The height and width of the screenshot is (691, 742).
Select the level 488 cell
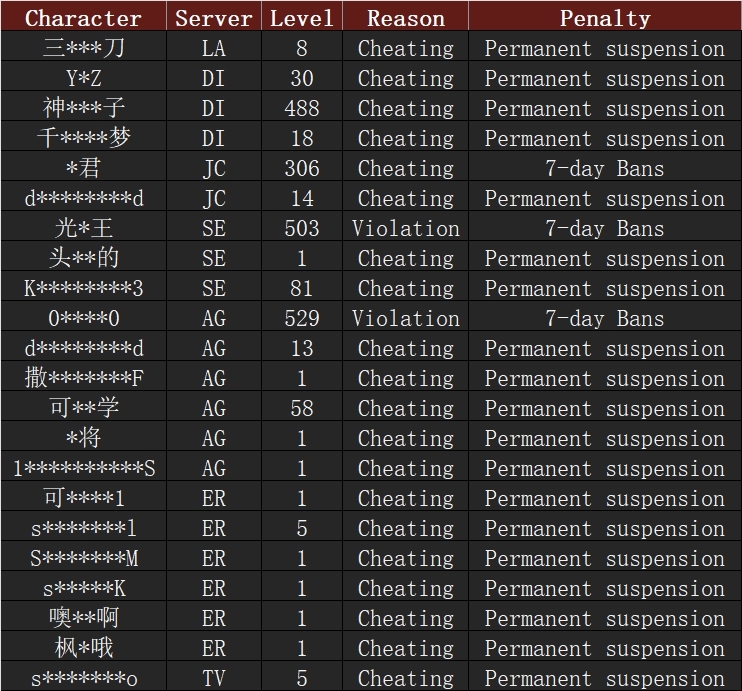click(x=301, y=108)
